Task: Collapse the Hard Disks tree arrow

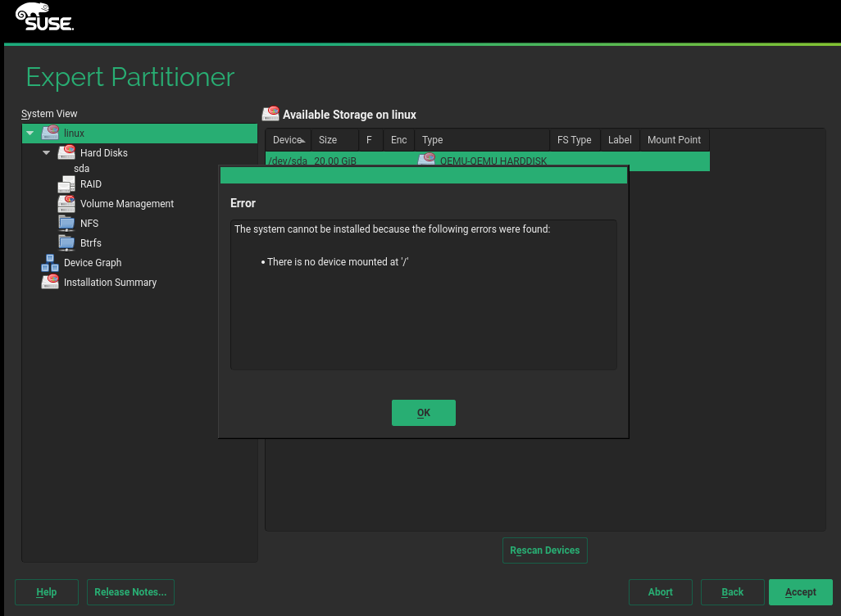Action: [47, 153]
